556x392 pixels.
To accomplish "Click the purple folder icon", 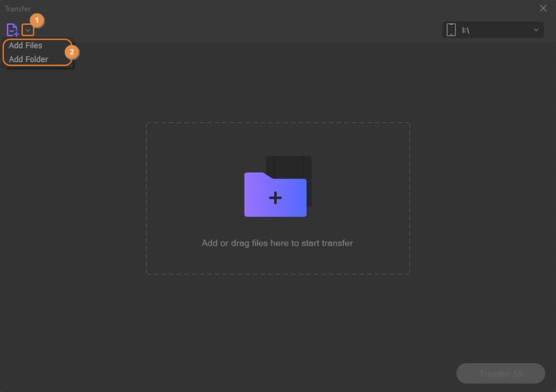I will [x=275, y=195].
